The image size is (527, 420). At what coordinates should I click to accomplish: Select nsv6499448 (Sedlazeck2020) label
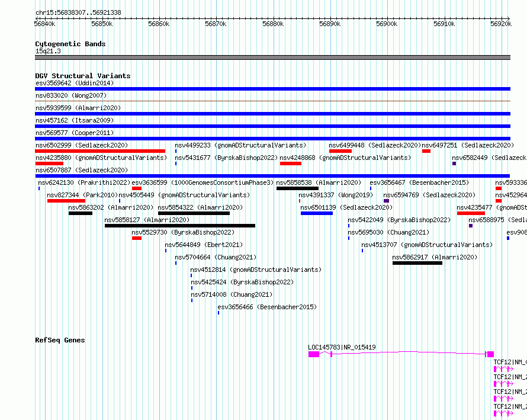(x=375, y=145)
